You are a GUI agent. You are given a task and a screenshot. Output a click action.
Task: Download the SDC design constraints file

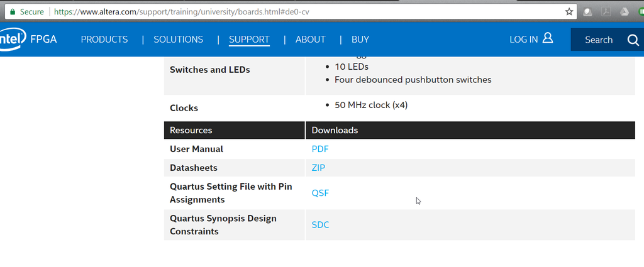point(320,225)
